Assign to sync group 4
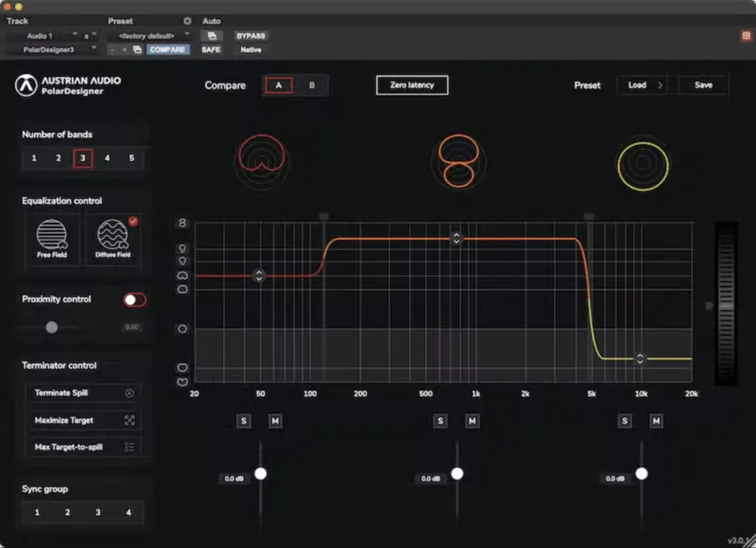This screenshot has height=548, width=756. tap(129, 512)
